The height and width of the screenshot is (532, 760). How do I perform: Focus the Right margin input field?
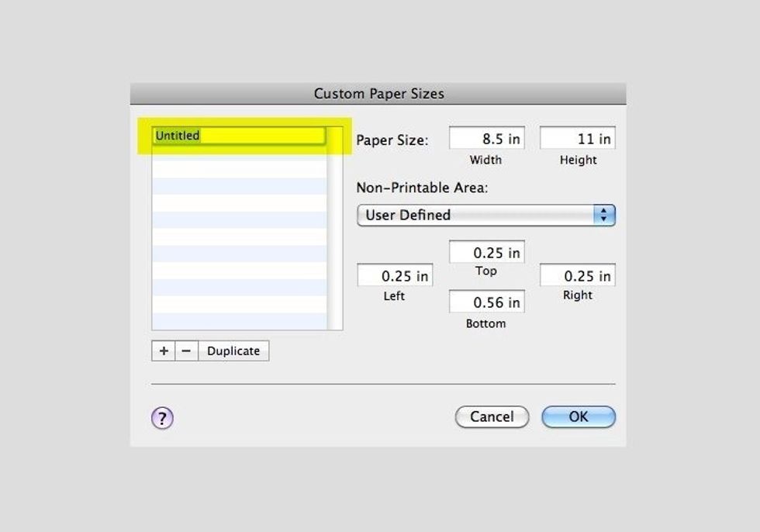click(578, 275)
